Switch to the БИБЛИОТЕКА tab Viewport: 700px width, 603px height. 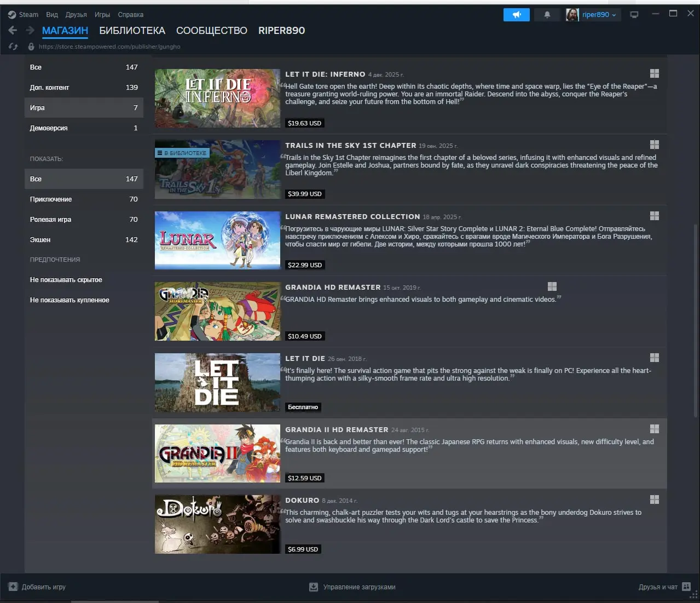point(132,31)
